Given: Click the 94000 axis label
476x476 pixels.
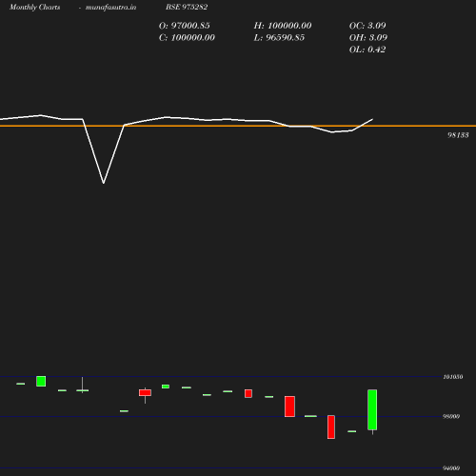Looking at the screenshot, I should 451,468.
